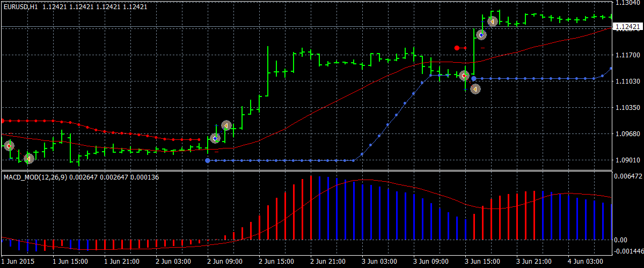The image size is (644, 268).
Task: Click the large blue dot on the blue line at 3 Jun 15:00
Action: (474, 79)
